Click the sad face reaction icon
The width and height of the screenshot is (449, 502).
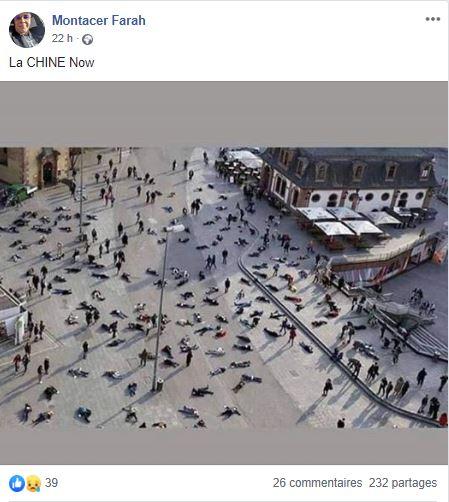(33, 483)
